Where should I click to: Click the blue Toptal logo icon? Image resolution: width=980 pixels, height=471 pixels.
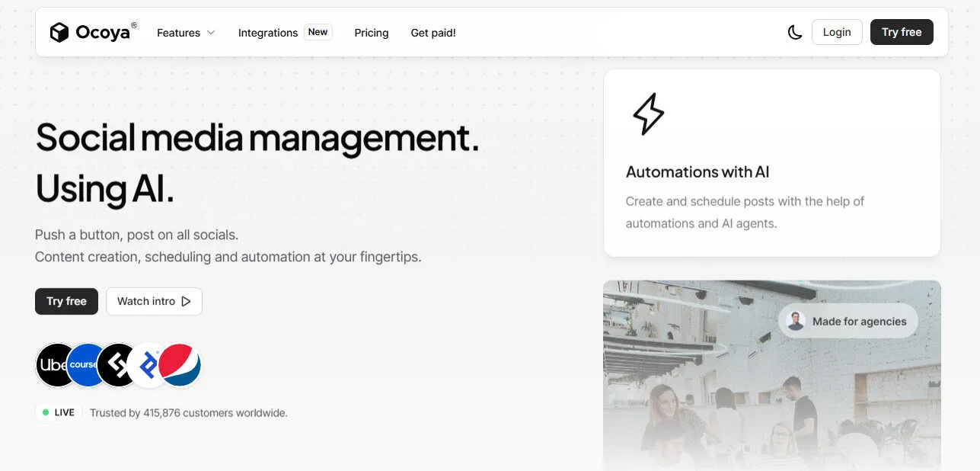point(148,365)
